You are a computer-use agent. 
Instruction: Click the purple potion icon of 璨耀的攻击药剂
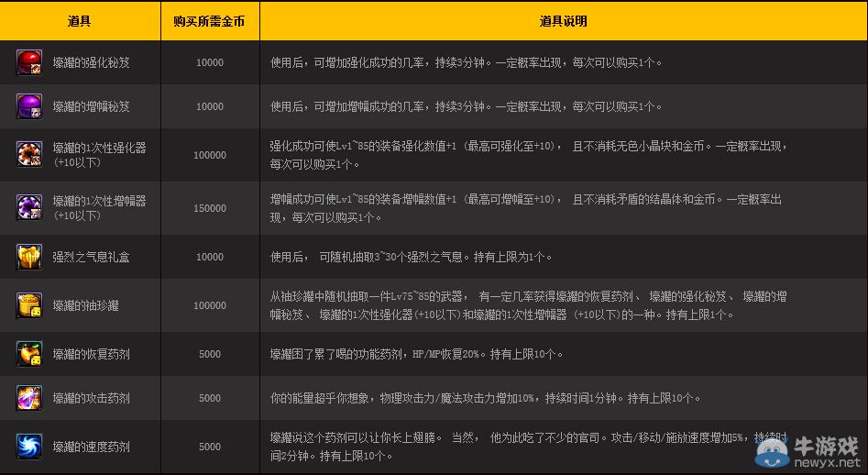(29, 398)
